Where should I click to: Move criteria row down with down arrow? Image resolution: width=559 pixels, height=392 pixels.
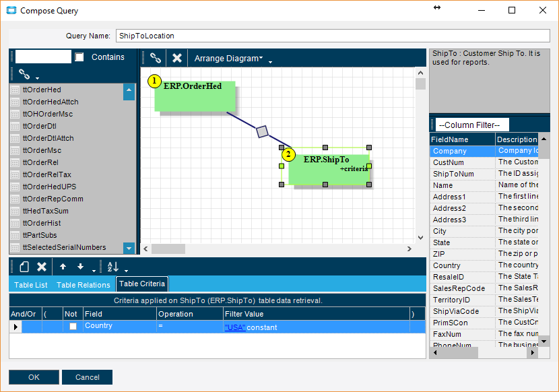80,267
